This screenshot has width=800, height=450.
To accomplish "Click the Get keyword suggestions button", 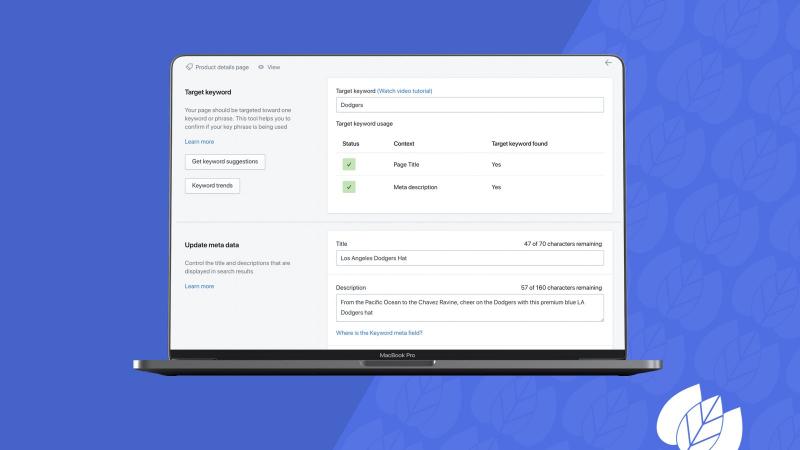I will click(x=225, y=162).
